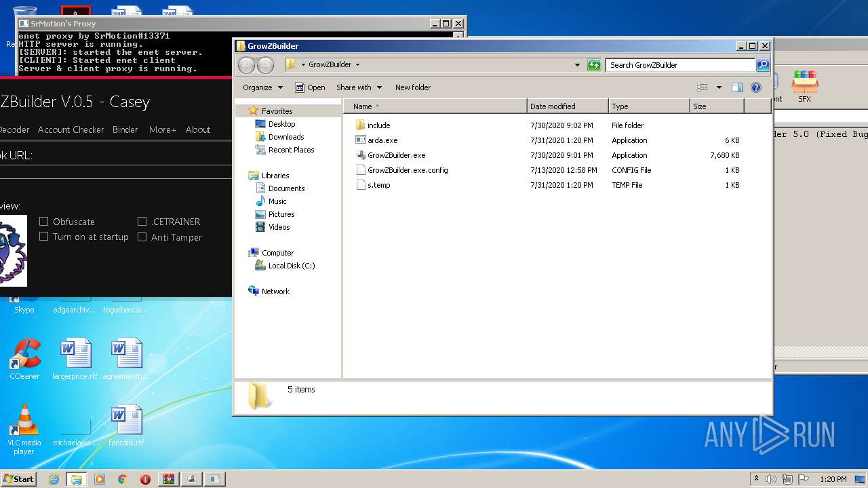Open fancalls.rtf desktop document

tap(126, 426)
